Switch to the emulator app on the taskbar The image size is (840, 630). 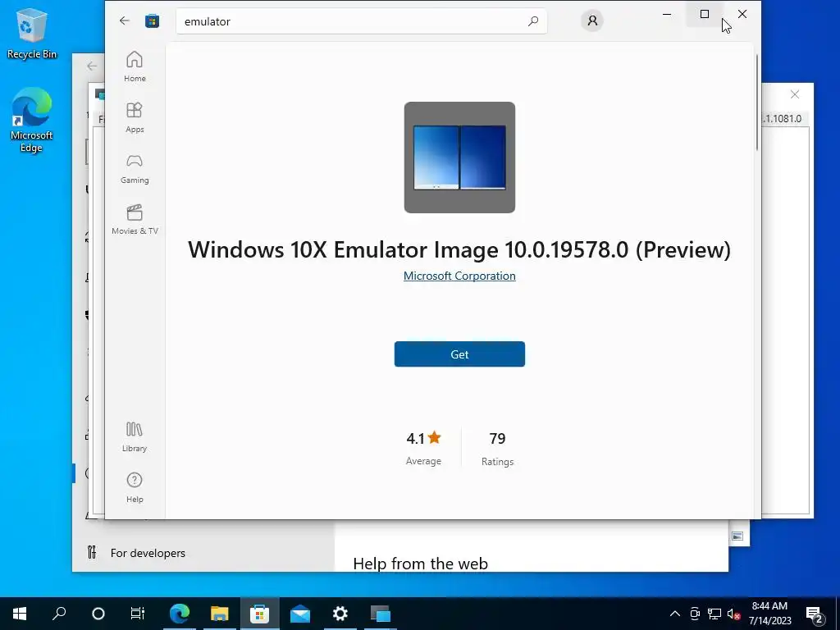tap(381, 614)
